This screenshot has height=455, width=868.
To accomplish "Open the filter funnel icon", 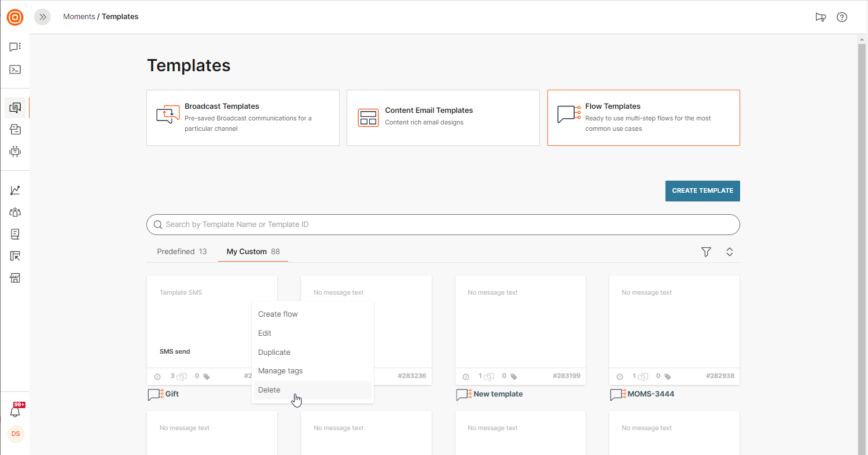I will 706,252.
